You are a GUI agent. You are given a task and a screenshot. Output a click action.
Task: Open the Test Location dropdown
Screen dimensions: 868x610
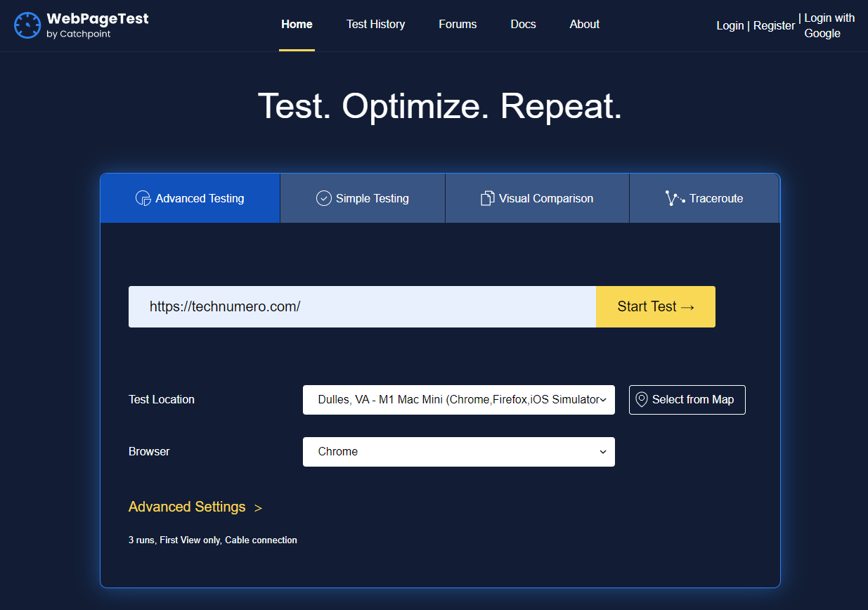458,399
